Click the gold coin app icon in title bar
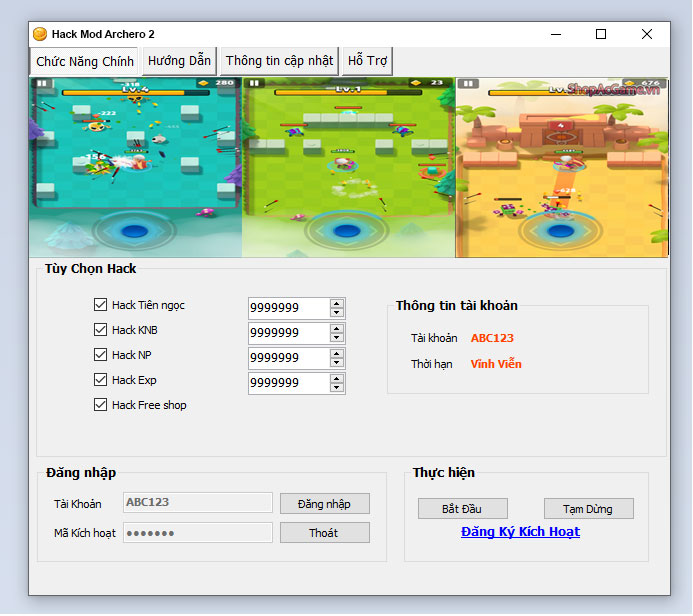The height and width of the screenshot is (616, 693). (40, 34)
